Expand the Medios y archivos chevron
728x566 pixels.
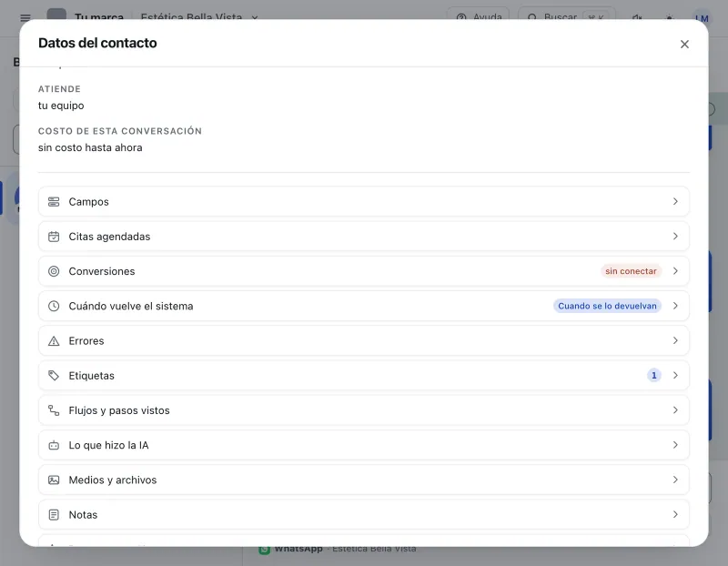[x=675, y=480]
